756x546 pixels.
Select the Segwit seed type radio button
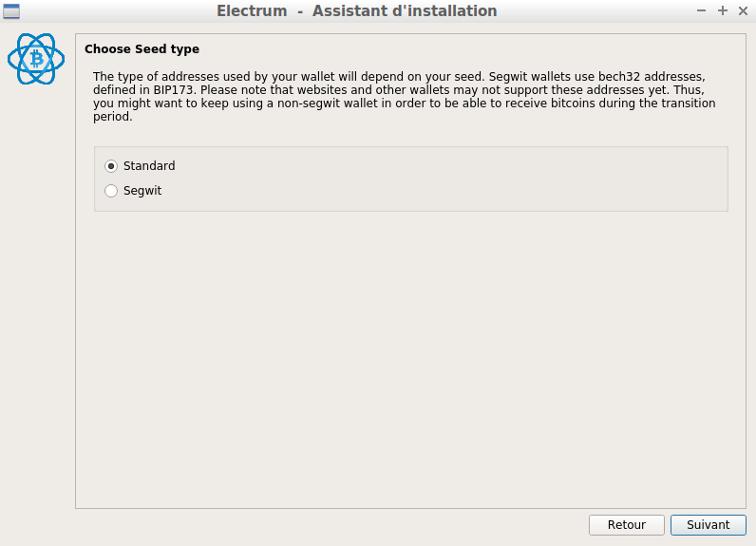pyautogui.click(x=111, y=191)
